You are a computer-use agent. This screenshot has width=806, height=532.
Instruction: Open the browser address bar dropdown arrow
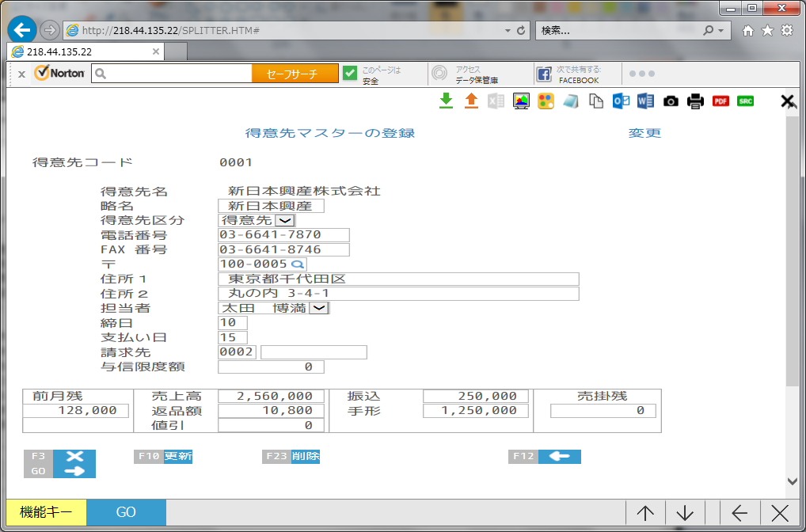pyautogui.click(x=508, y=31)
